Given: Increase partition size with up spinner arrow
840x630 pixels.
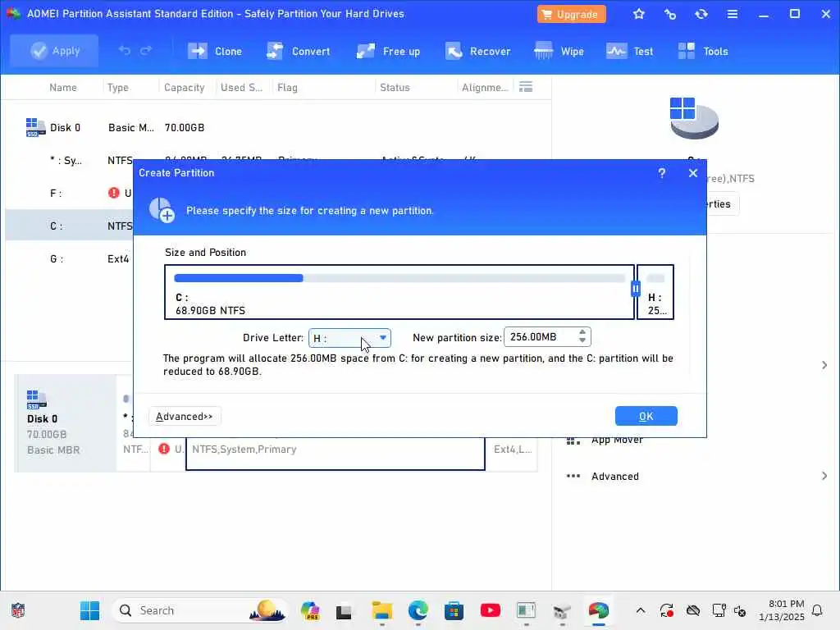Looking at the screenshot, I should pos(582,332).
